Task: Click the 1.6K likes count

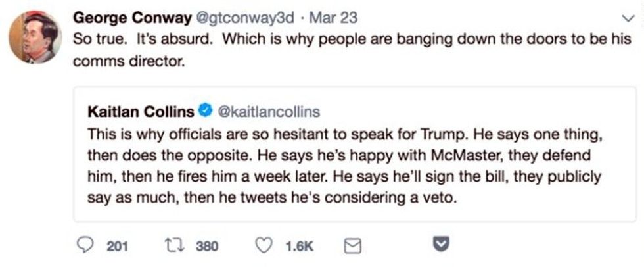Action: point(300,246)
